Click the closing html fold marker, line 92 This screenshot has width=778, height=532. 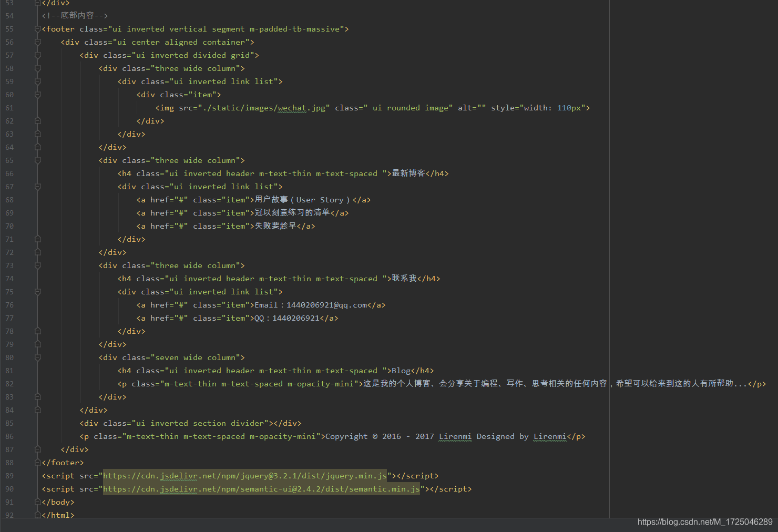pyautogui.click(x=38, y=515)
